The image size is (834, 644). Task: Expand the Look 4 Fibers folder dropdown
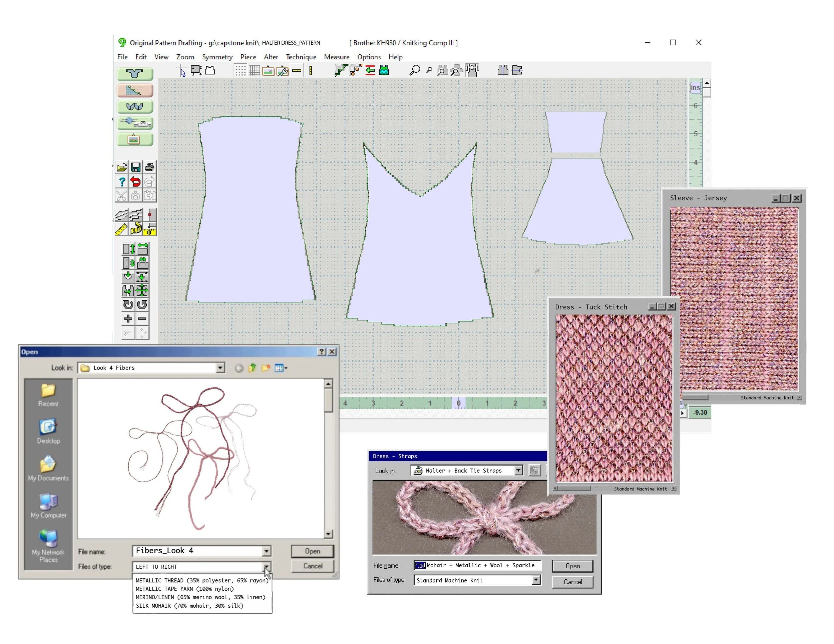(x=220, y=368)
